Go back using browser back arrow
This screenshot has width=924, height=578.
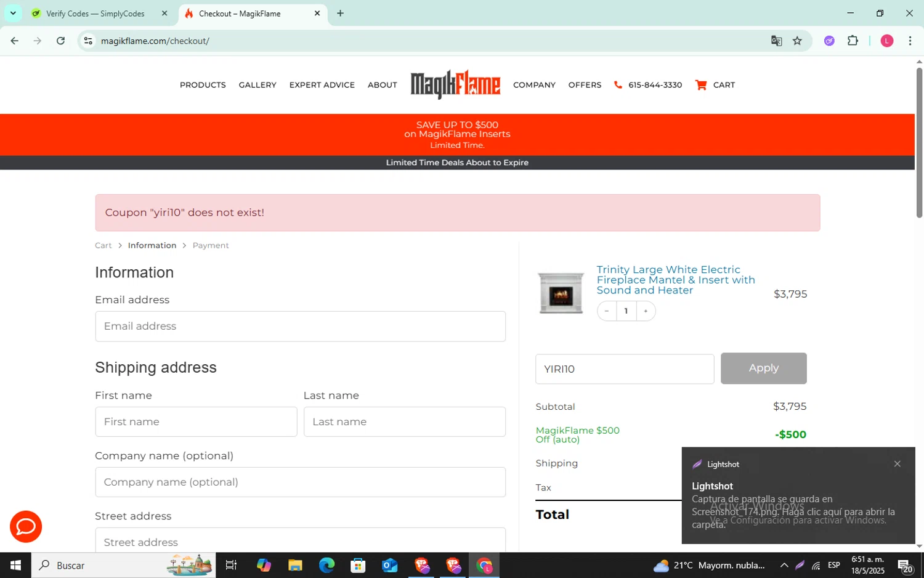[14, 41]
